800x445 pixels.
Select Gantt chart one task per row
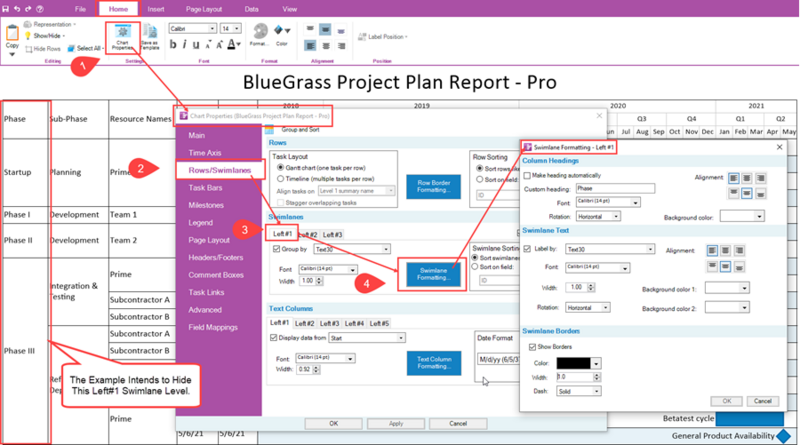click(x=280, y=167)
